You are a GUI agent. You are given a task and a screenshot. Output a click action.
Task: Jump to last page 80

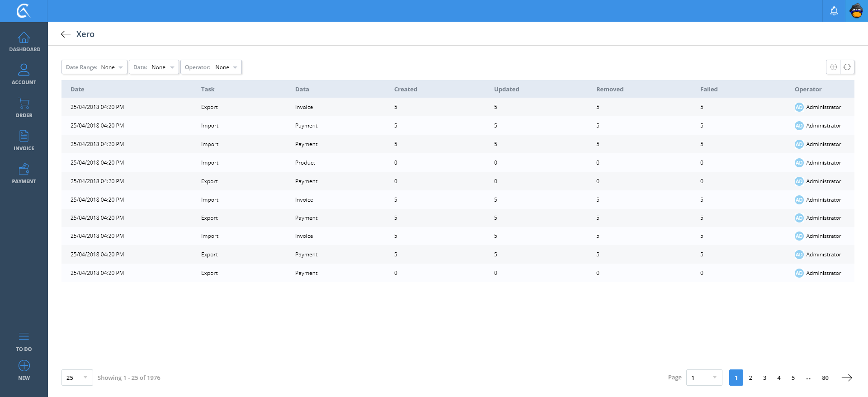(x=825, y=378)
